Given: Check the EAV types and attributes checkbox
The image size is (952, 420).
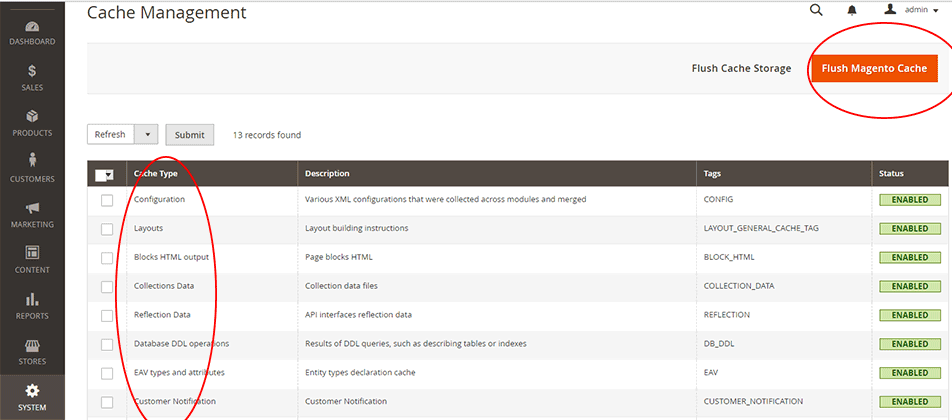Looking at the screenshot, I should pos(107,373).
